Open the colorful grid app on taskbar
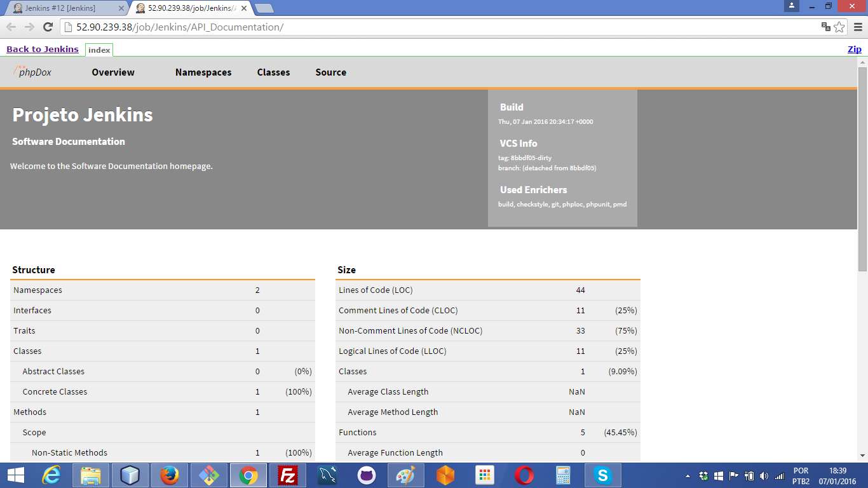868x488 pixels. 485,475
